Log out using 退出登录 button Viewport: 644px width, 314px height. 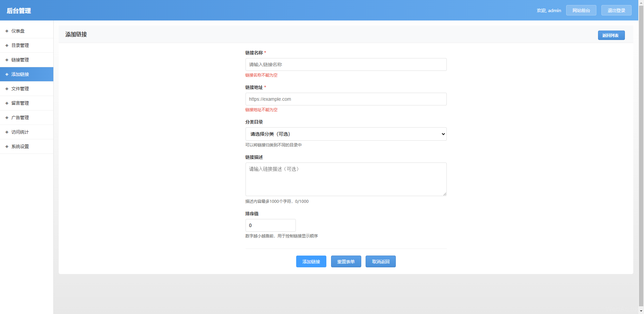pyautogui.click(x=616, y=10)
